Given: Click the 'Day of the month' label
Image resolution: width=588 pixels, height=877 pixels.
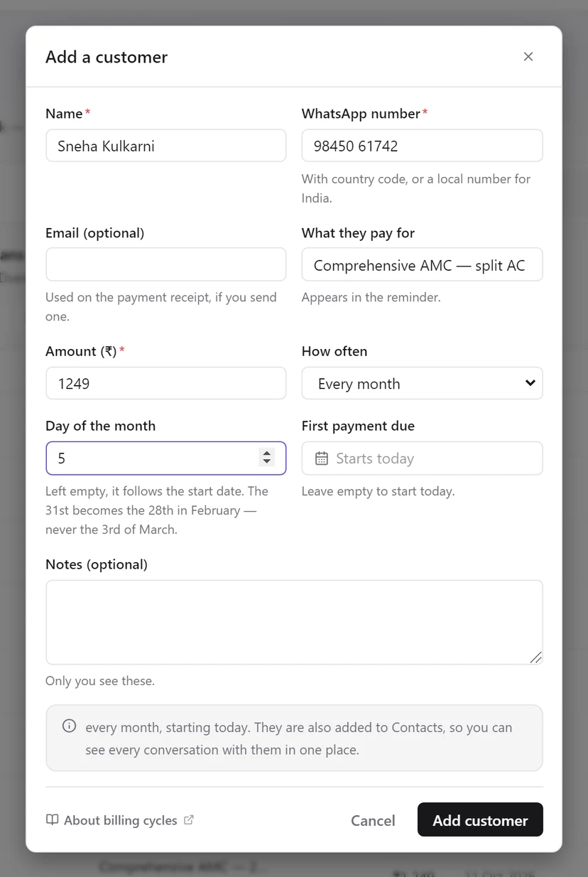Looking at the screenshot, I should [100, 426].
